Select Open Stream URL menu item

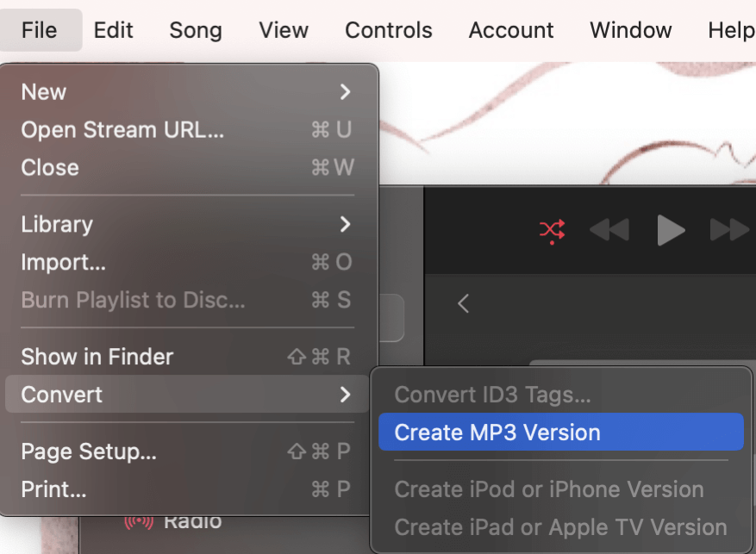[122, 130]
